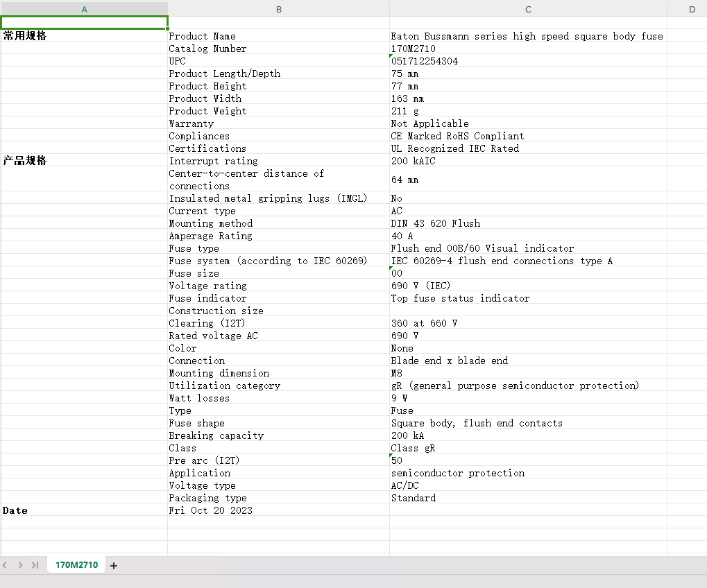Select UPC value 051712254304
Image resolution: width=707 pixels, height=588 pixels.
pyautogui.click(x=528, y=61)
